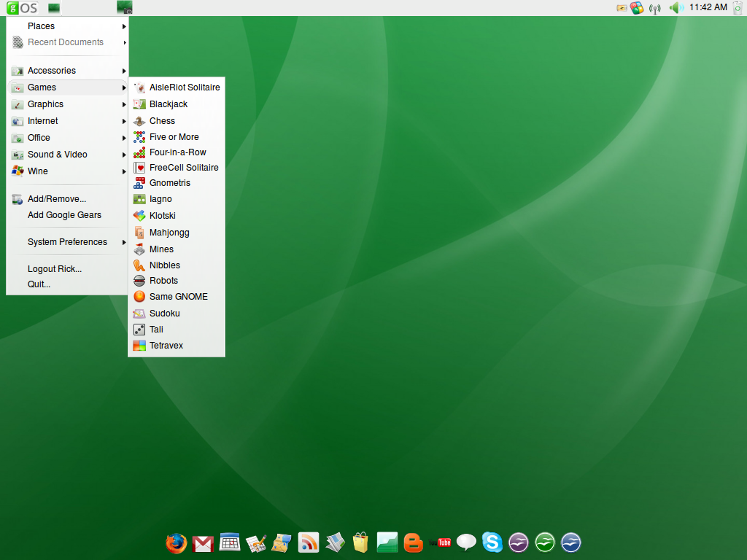Start the Tali dice game
Viewport: 747px width, 560px height.
[177, 330]
